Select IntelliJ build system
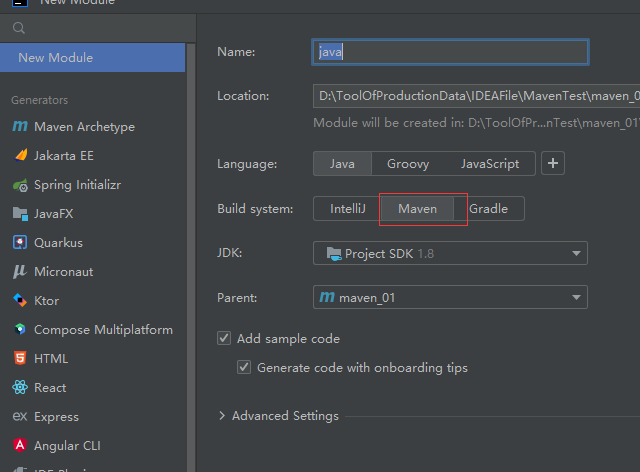The width and height of the screenshot is (640, 472). coord(347,209)
